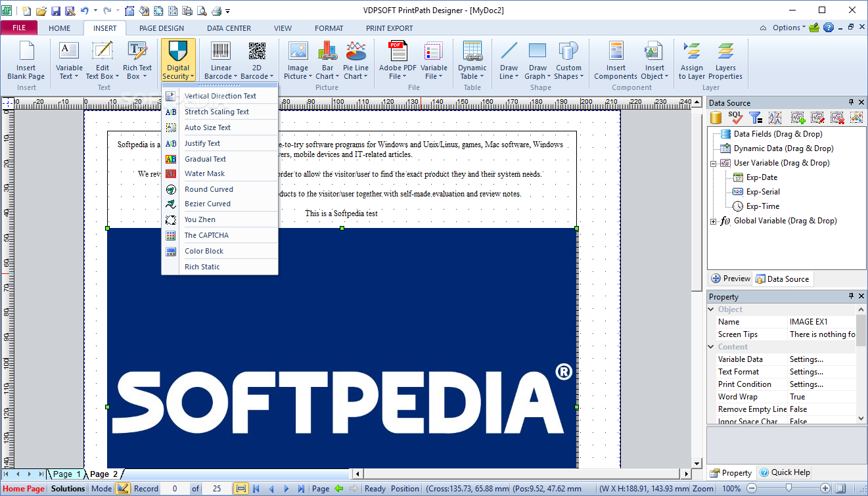Click the undo arrow in the title bar

85,11
